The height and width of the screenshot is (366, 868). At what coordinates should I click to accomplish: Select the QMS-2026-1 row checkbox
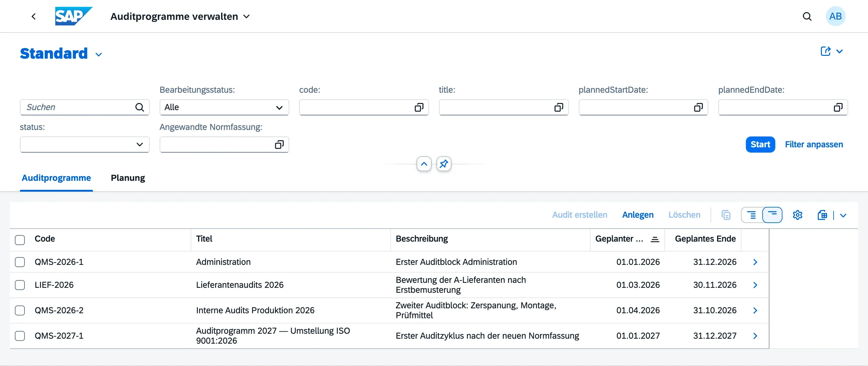pos(20,262)
